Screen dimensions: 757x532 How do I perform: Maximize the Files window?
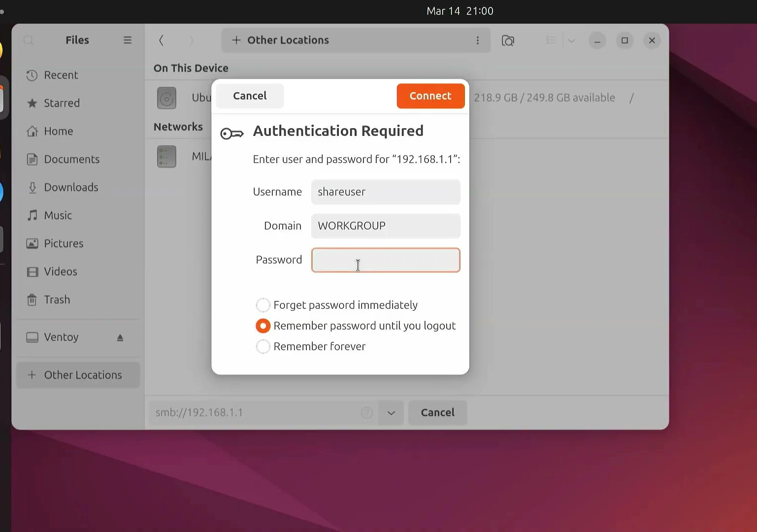click(625, 40)
